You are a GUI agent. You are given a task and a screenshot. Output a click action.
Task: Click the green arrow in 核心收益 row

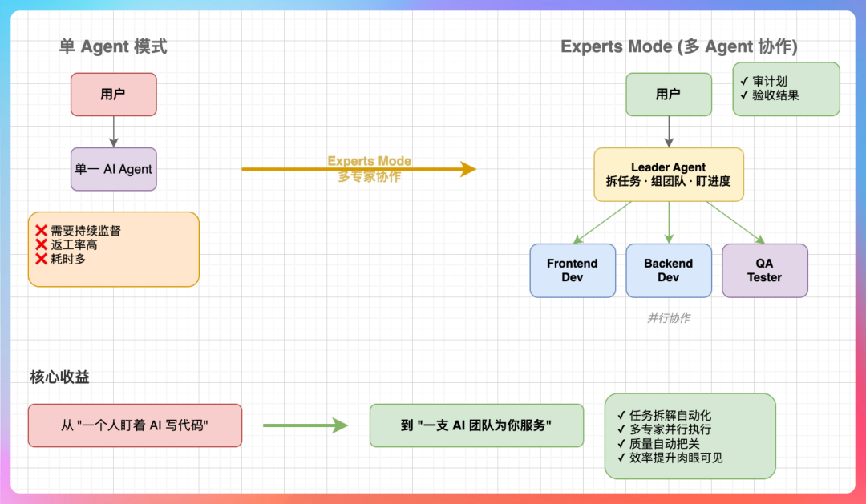click(x=304, y=425)
